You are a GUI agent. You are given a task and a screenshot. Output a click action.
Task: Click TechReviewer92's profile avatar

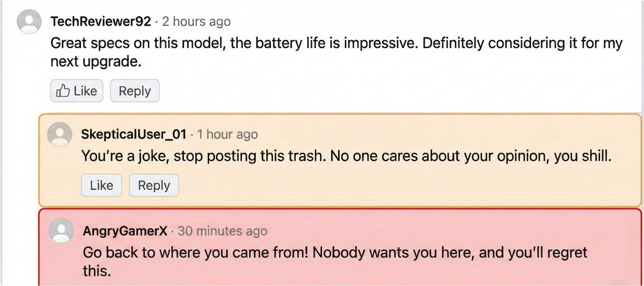pos(29,22)
